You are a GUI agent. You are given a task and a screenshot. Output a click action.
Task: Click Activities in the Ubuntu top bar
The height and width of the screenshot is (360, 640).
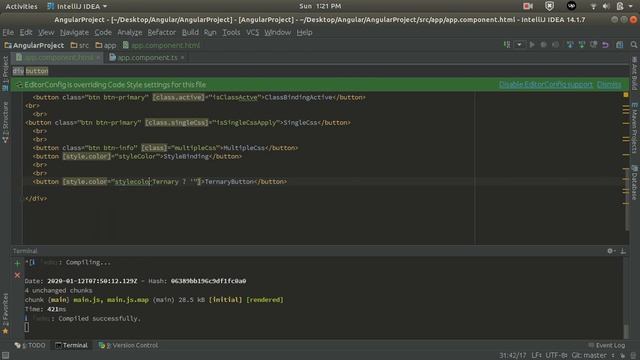[x=21, y=6]
